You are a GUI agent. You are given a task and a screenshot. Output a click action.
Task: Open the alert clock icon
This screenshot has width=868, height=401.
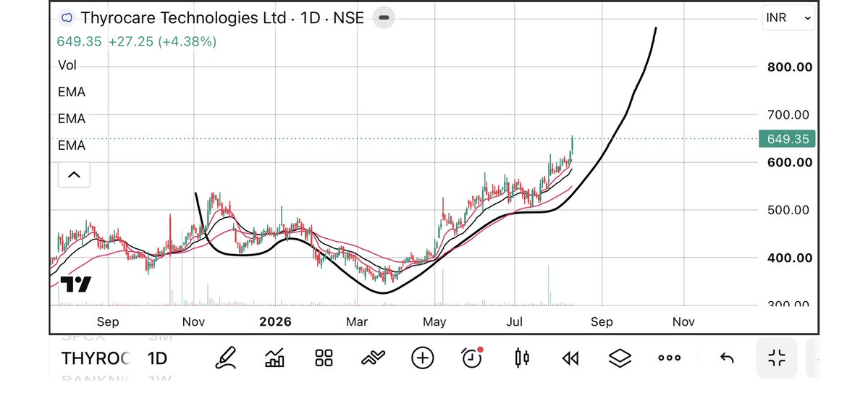tap(471, 358)
